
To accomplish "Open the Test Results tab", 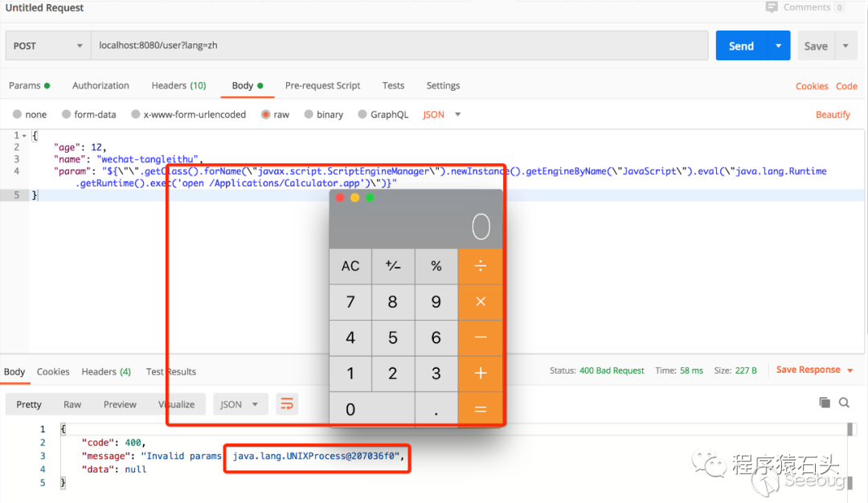I will tap(171, 372).
